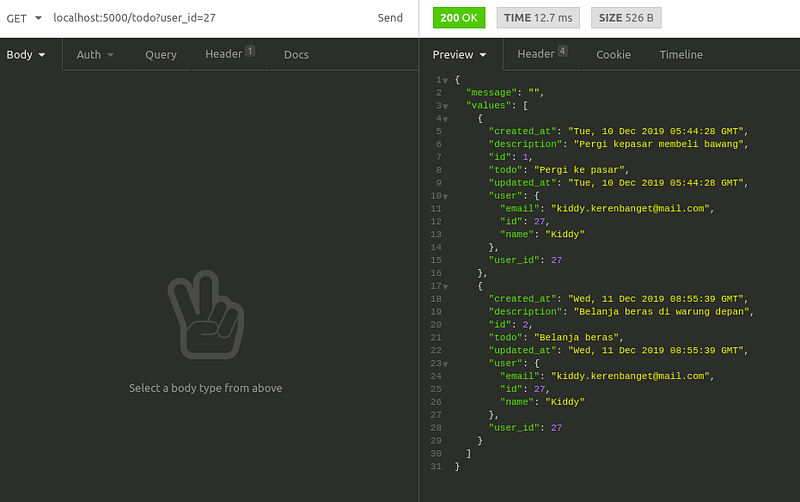The height and width of the screenshot is (502, 800).
Task: Click the "Pergi ke pasar" todo value
Action: (x=579, y=170)
